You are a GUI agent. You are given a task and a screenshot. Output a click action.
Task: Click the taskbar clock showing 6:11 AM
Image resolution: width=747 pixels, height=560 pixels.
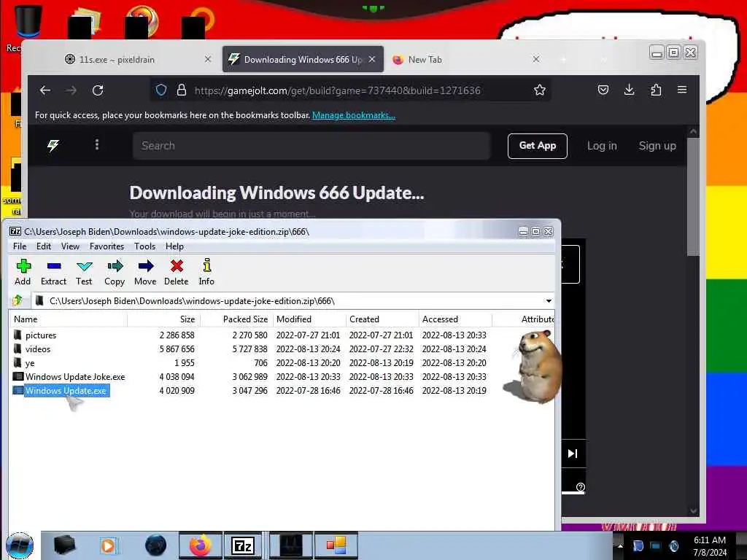pos(710,546)
